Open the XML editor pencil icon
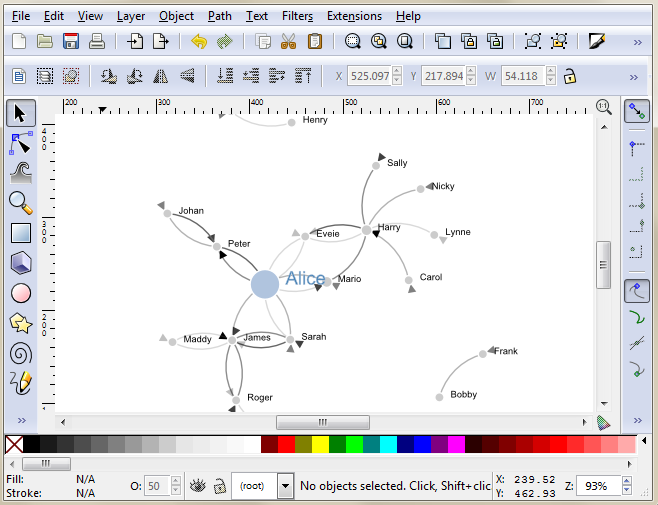This screenshot has height=505, width=658. coord(597,42)
